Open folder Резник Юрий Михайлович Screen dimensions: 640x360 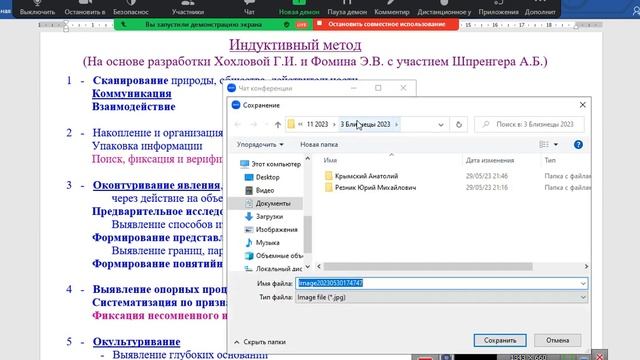(370, 188)
